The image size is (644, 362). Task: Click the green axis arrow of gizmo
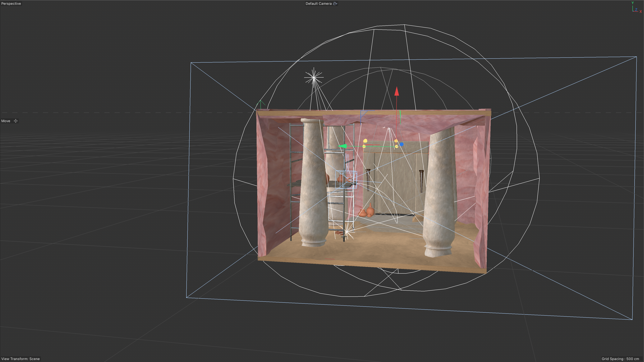coord(342,146)
